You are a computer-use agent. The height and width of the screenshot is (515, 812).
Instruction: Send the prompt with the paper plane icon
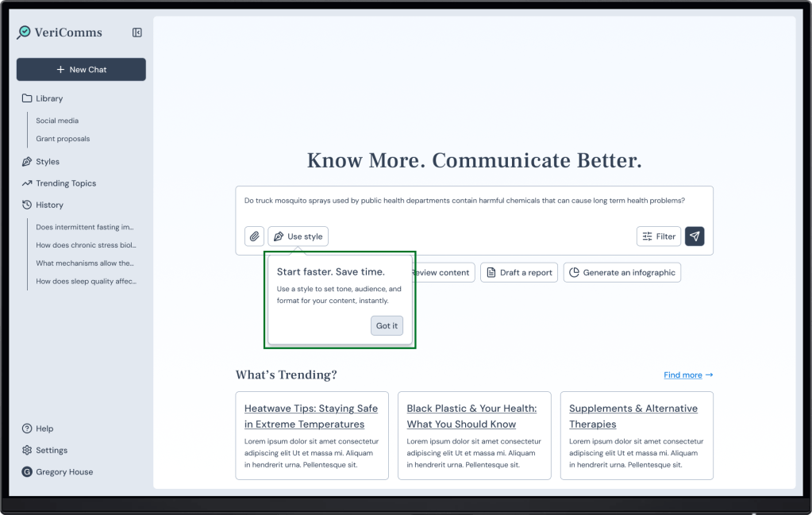[x=695, y=236]
